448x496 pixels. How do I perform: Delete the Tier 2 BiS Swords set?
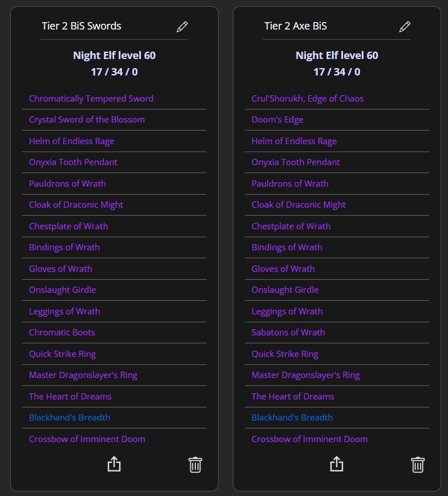tap(195, 464)
